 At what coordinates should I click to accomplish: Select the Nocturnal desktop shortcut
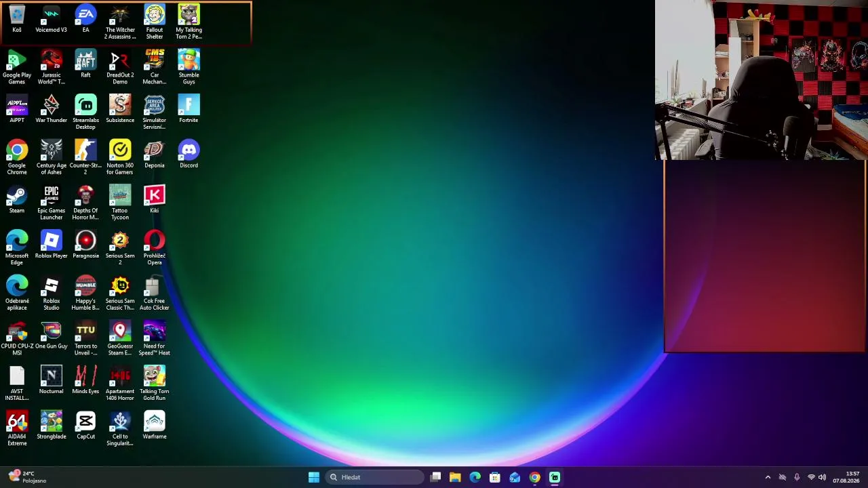pyautogui.click(x=52, y=381)
